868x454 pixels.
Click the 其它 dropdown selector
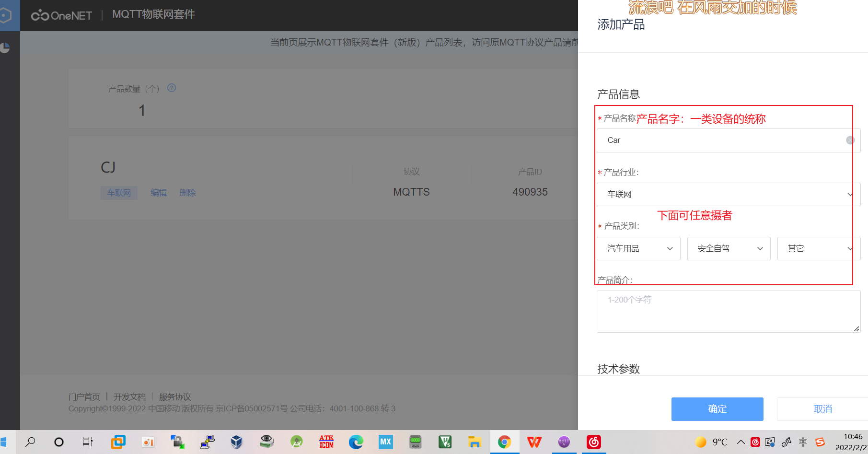pyautogui.click(x=818, y=248)
